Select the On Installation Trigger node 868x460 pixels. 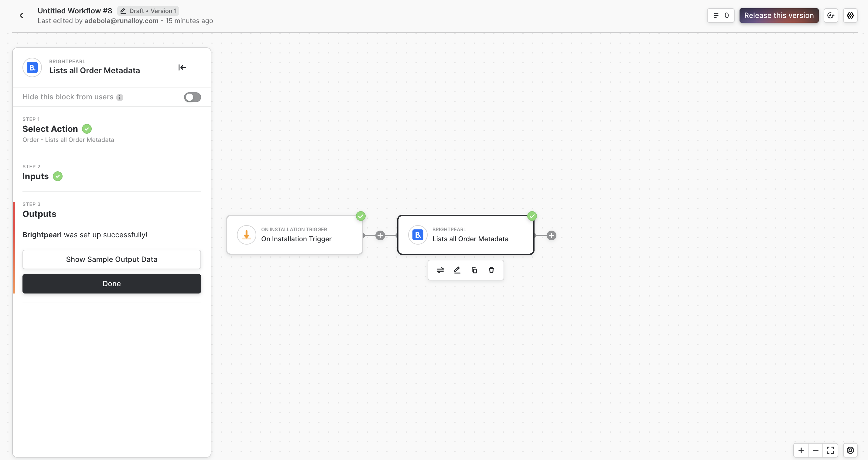pyautogui.click(x=294, y=235)
